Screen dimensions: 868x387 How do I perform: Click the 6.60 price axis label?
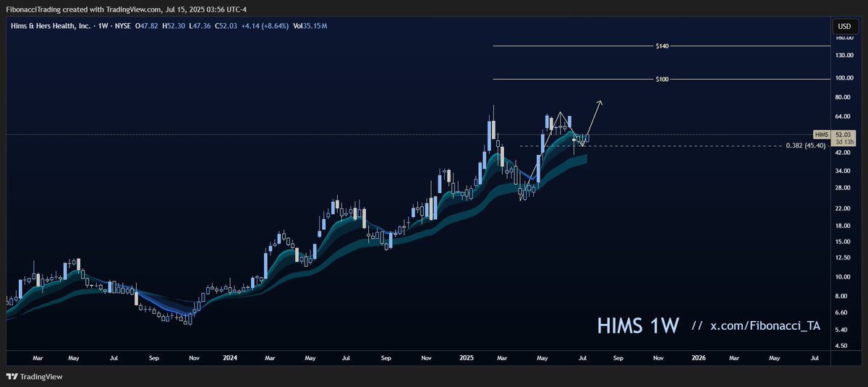tap(841, 312)
